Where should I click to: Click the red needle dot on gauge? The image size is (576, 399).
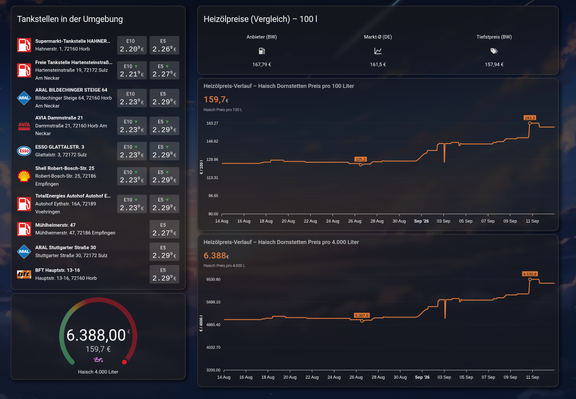click(x=125, y=362)
